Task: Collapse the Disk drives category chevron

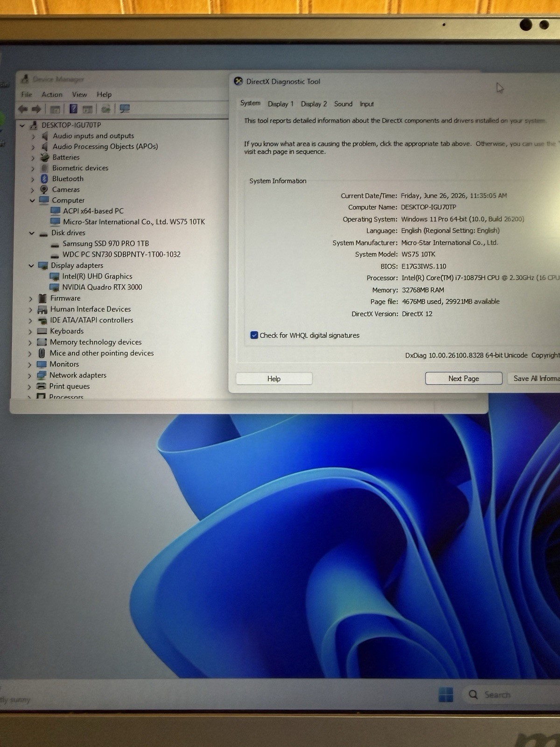Action: (x=32, y=233)
